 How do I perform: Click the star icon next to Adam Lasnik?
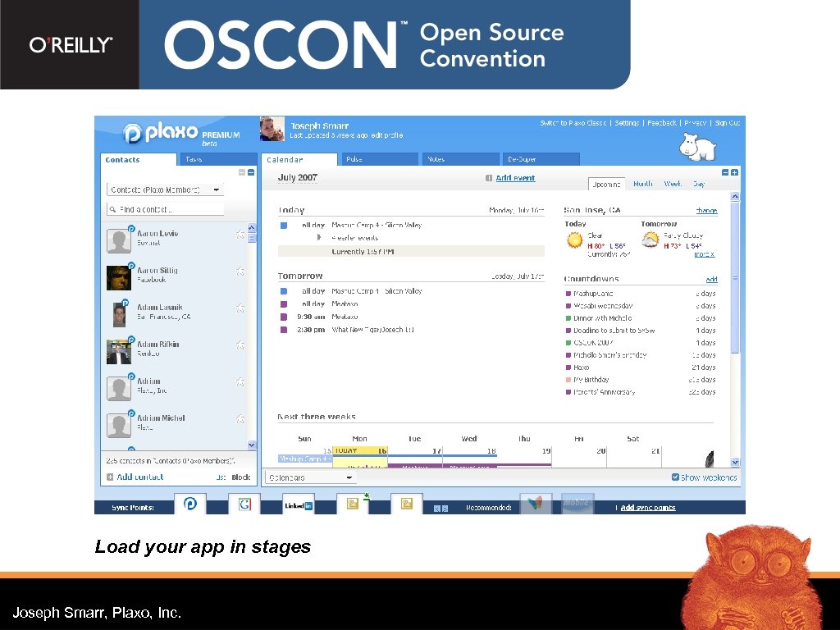240,308
